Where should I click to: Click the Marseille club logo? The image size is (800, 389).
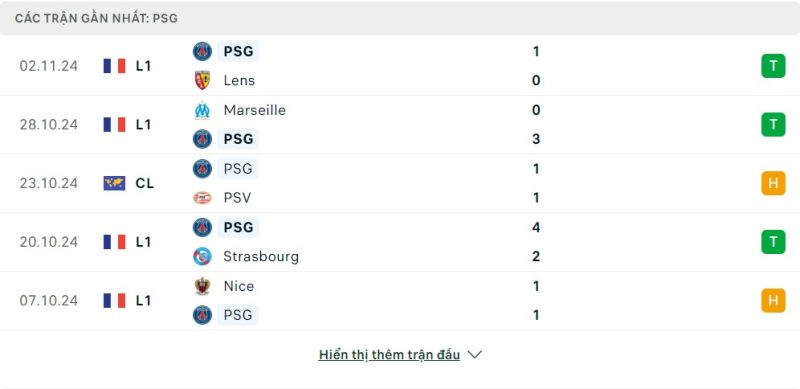(x=203, y=110)
